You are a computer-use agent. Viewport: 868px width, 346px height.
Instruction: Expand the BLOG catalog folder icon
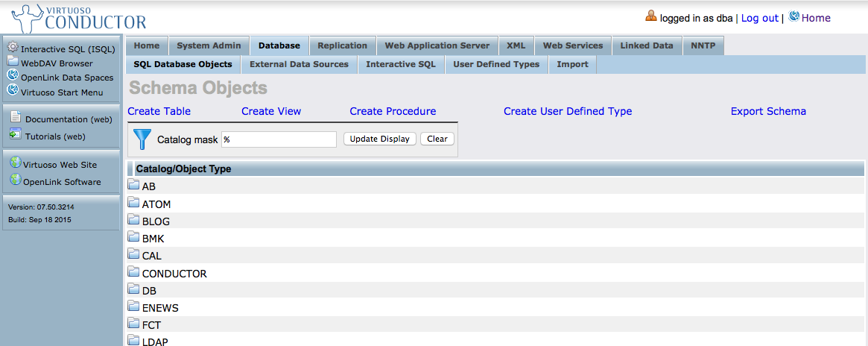(133, 220)
